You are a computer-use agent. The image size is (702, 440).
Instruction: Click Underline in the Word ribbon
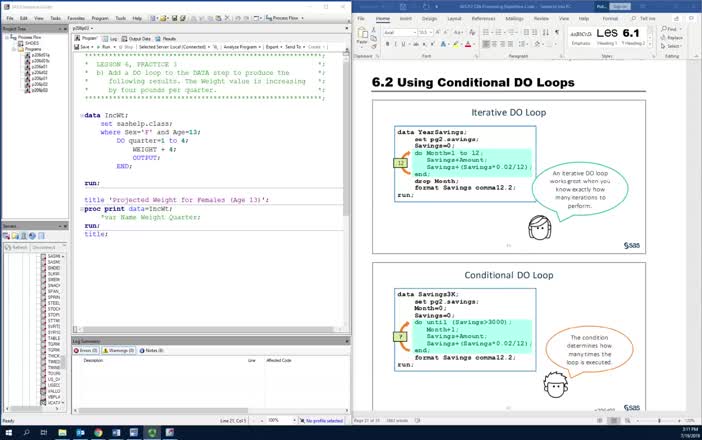pos(403,44)
